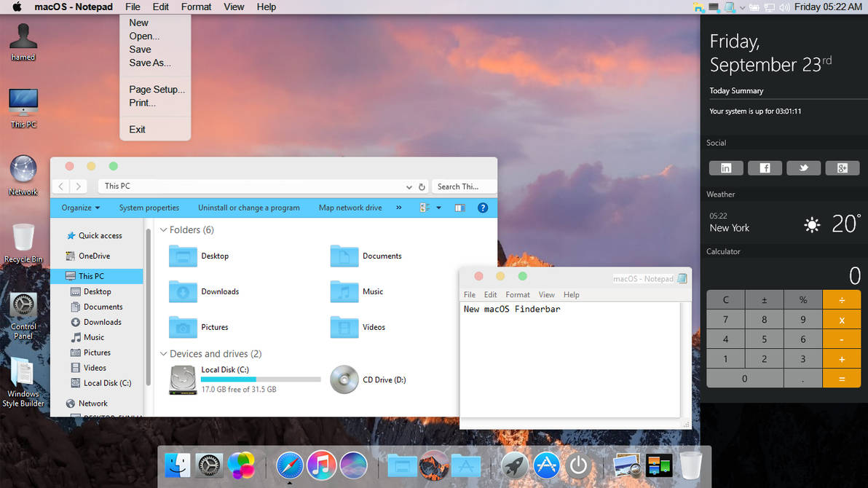
Task: Open the Organize dropdown menu
Action: tap(79, 208)
